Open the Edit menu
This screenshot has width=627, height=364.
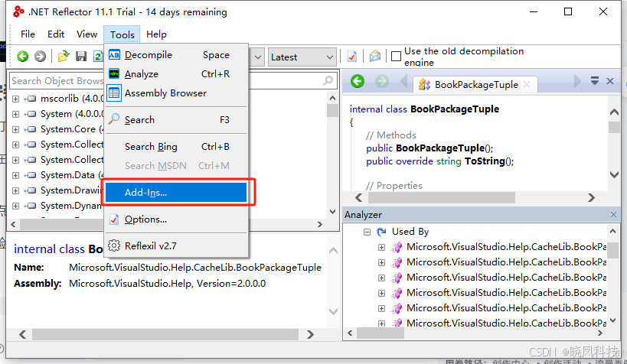point(56,34)
